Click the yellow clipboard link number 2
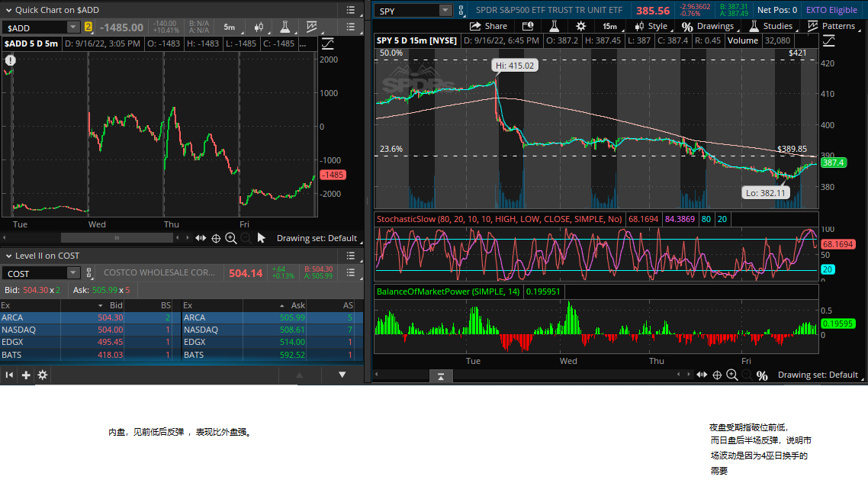The image size is (868, 496). coord(88,27)
